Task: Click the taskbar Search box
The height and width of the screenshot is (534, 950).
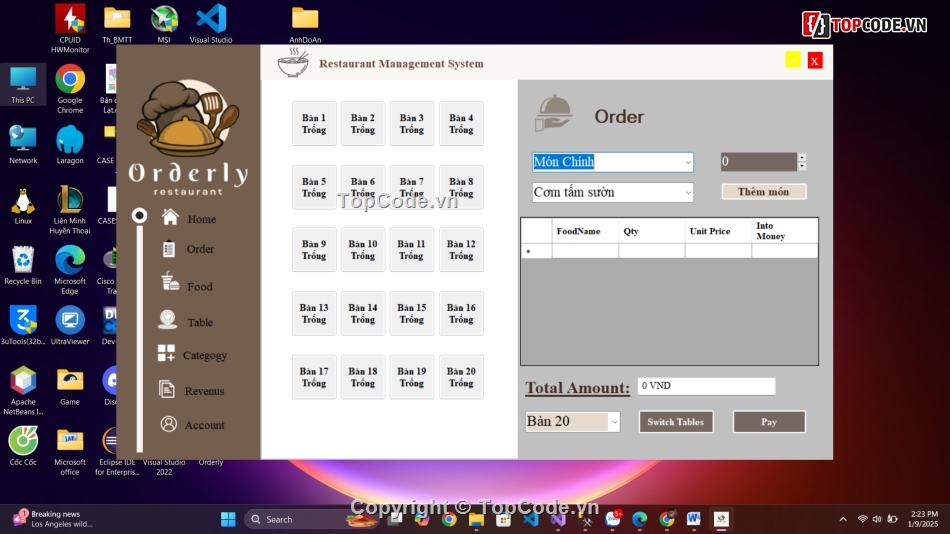Action: coord(312,519)
